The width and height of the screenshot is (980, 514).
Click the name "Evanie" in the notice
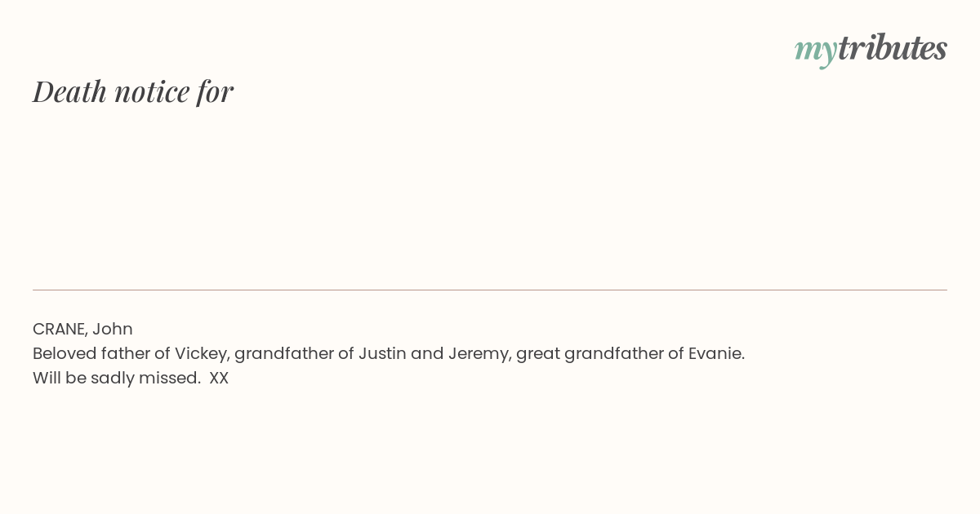[x=715, y=353]
